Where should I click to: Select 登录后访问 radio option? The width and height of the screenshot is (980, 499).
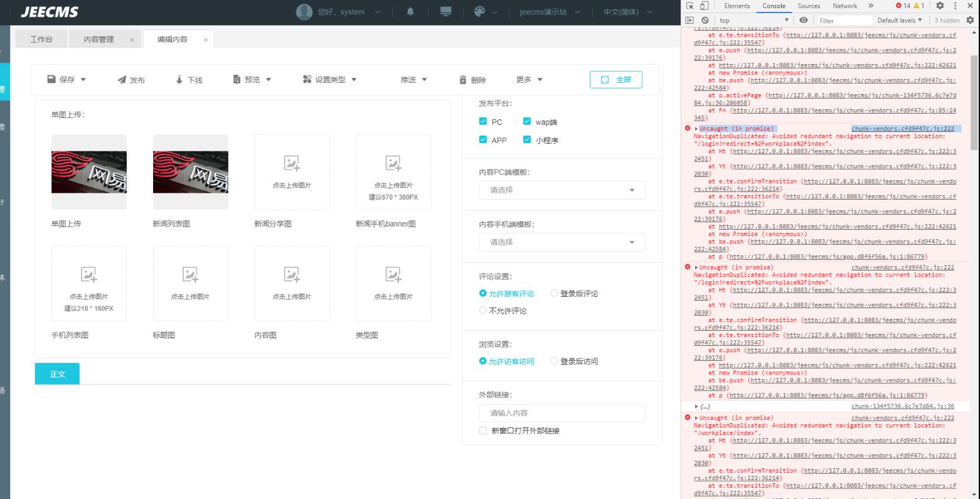[x=555, y=361]
